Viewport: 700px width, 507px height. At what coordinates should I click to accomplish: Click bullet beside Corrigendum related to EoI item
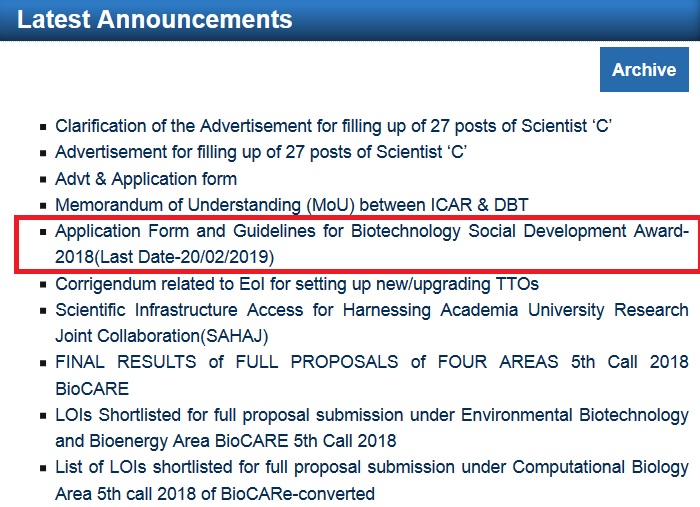pos(43,285)
